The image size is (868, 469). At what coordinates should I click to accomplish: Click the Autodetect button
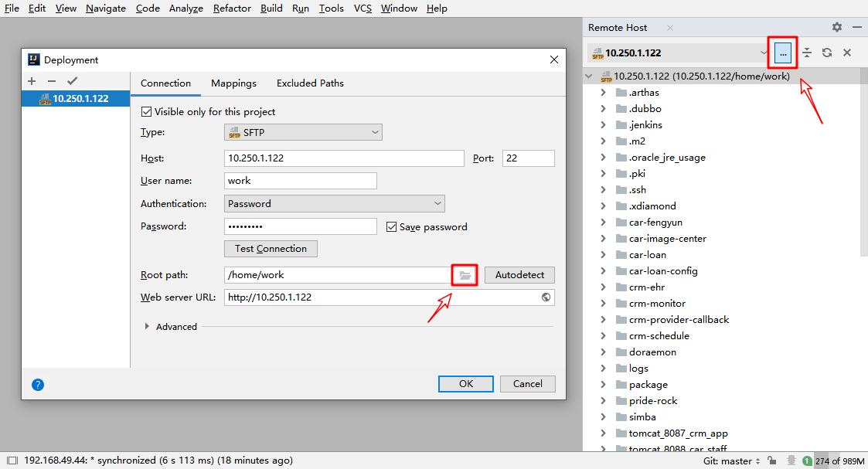click(519, 275)
